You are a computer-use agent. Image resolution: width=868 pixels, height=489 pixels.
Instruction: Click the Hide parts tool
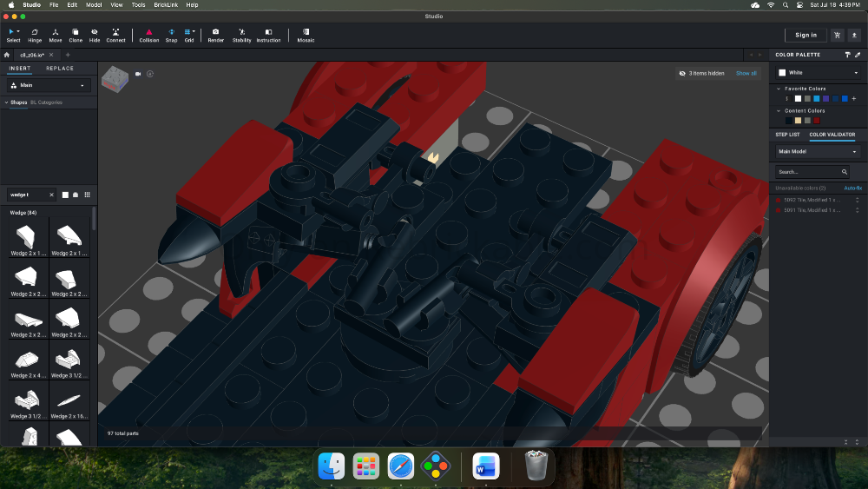(x=95, y=36)
